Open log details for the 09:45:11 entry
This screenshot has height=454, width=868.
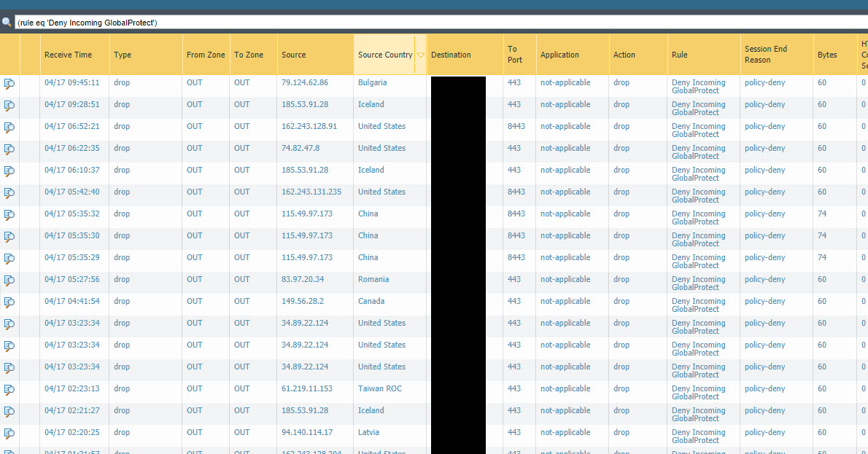point(9,84)
